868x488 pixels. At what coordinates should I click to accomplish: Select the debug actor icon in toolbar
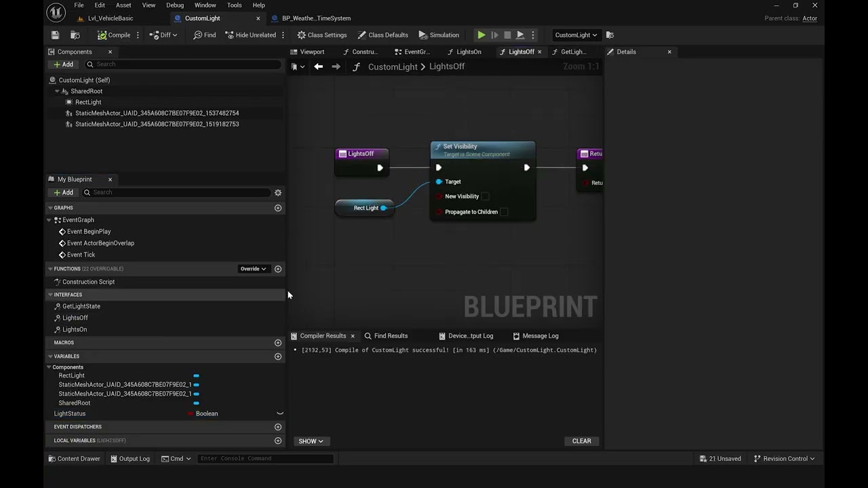click(610, 35)
